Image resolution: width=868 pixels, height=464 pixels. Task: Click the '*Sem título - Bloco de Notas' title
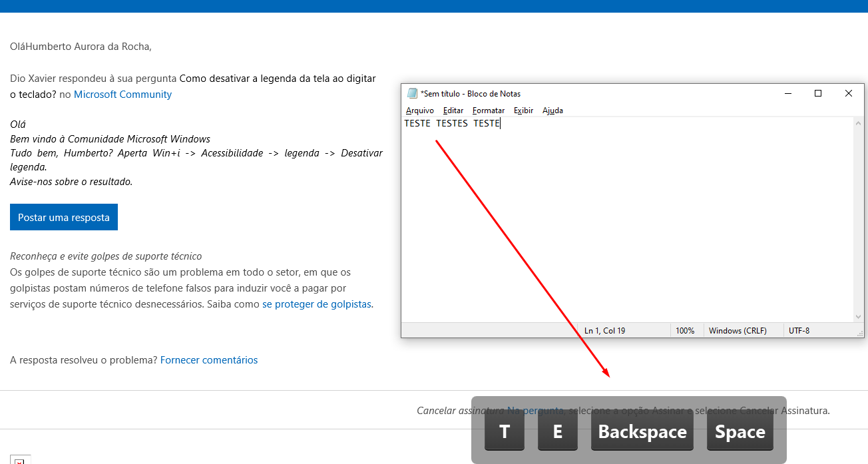pyautogui.click(x=470, y=94)
